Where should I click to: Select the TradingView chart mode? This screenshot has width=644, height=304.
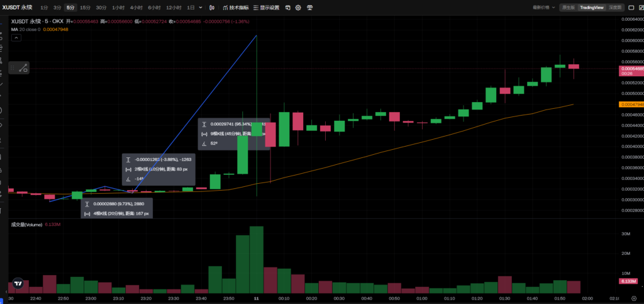(x=591, y=8)
